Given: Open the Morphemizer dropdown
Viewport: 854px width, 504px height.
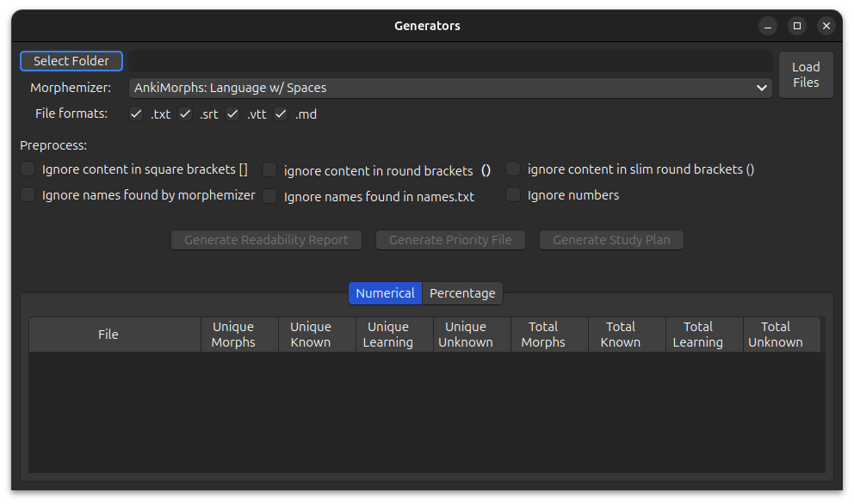Looking at the screenshot, I should click(x=450, y=88).
